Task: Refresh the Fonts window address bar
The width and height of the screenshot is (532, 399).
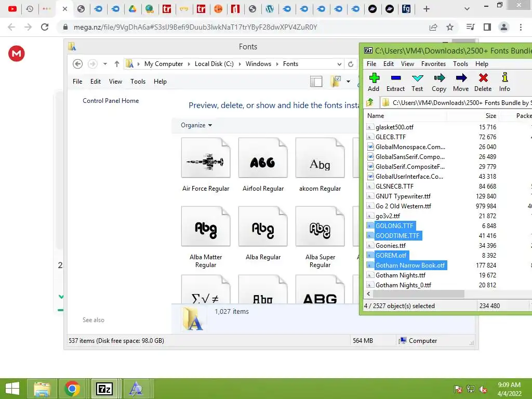Action: (351, 64)
